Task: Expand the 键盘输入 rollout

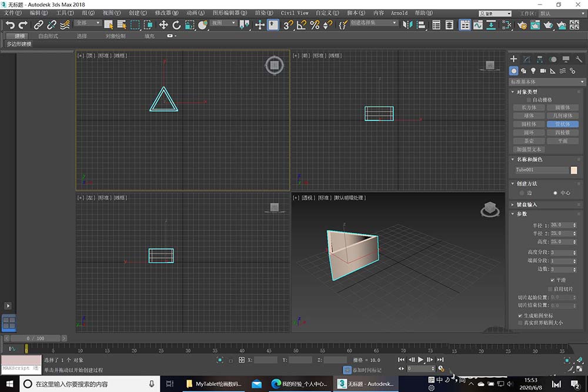Action: click(526, 205)
